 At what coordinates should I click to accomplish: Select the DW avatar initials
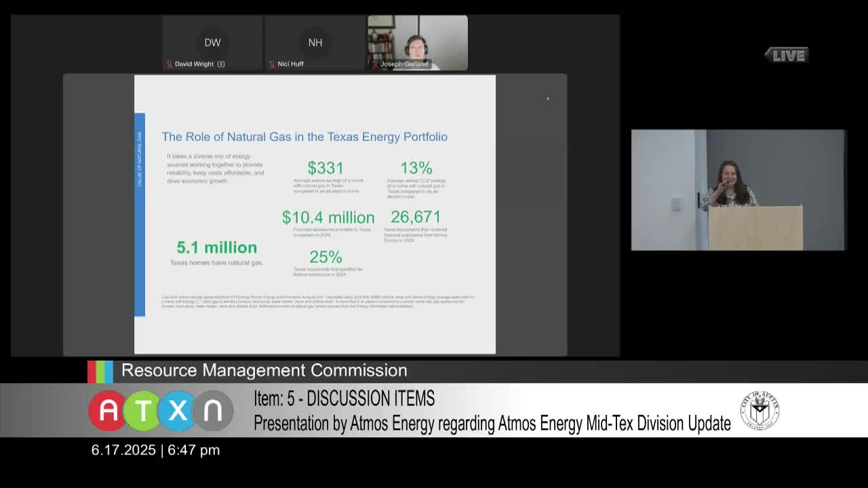[x=212, y=43]
